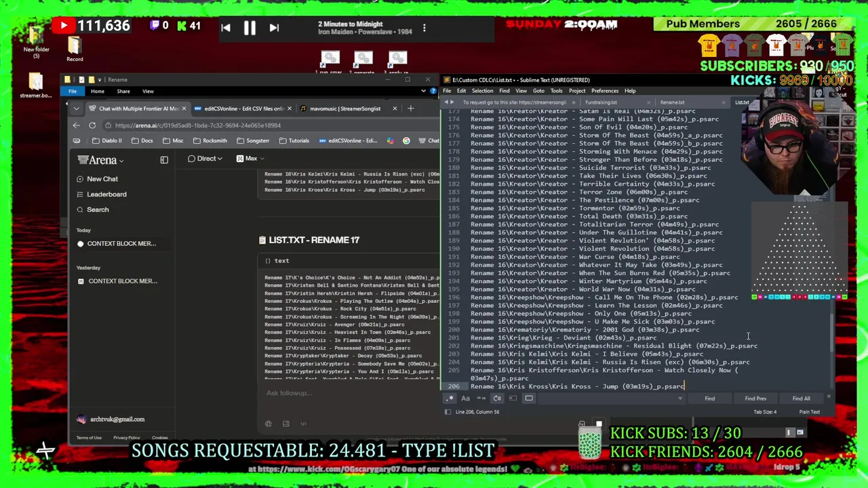This screenshot has width=868, height=488.
Task: Open music widget three-dot options
Action: [425, 28]
